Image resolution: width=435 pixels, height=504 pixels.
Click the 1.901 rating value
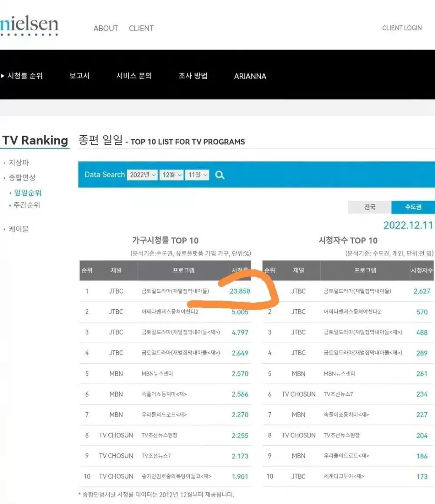(240, 477)
